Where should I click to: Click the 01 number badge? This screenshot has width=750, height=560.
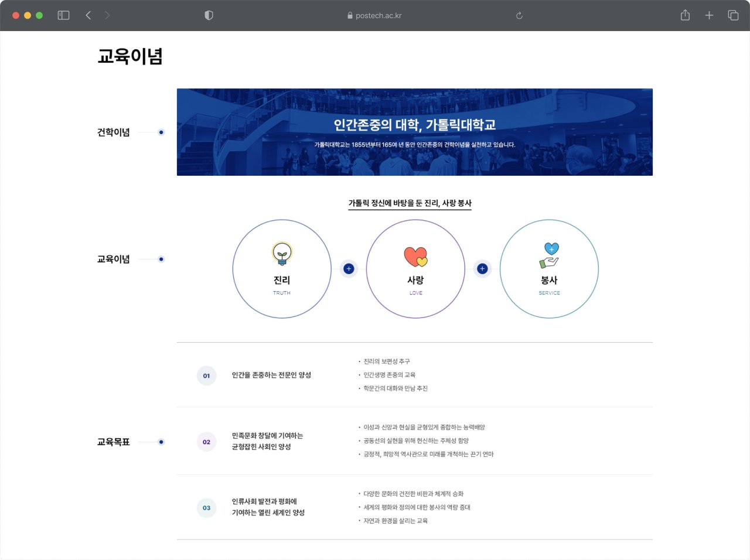coord(206,375)
